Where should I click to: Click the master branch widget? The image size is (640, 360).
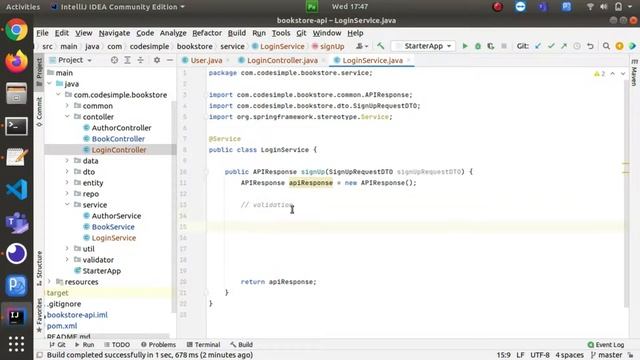coord(607,355)
